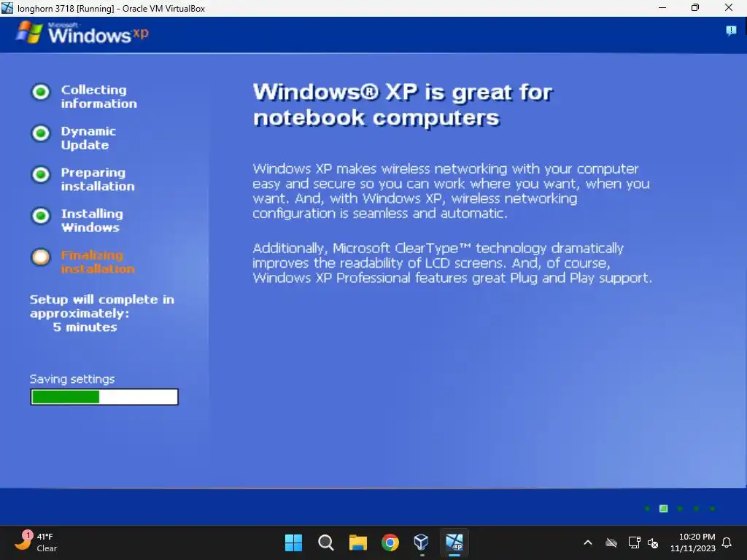Click the 'Saving settings' status text

(72, 379)
